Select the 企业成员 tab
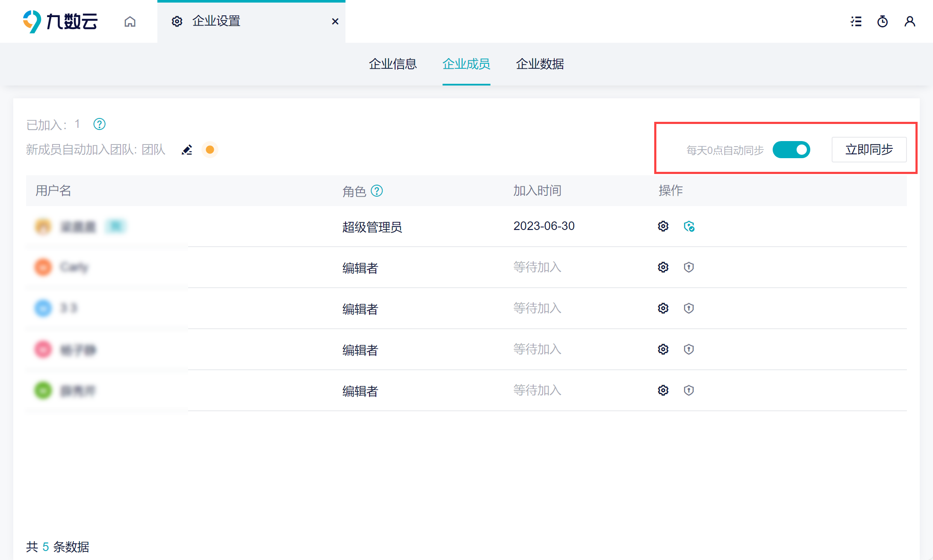The width and height of the screenshot is (933, 560). pos(466,64)
